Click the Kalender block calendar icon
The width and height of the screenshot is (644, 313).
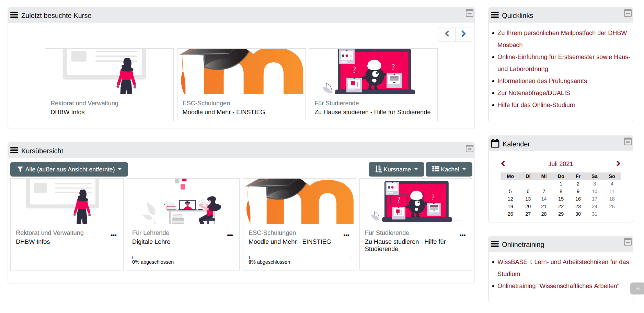pos(495,143)
